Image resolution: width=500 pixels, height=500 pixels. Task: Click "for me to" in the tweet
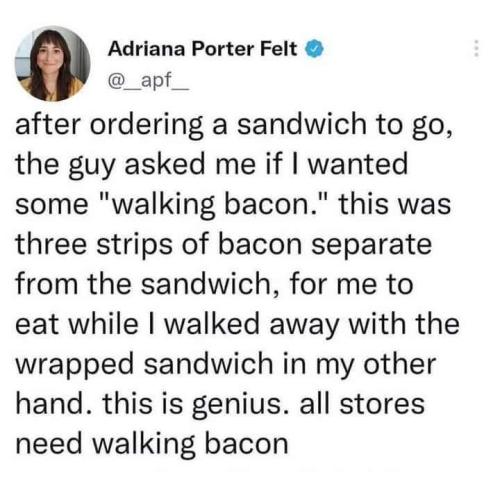click(352, 285)
